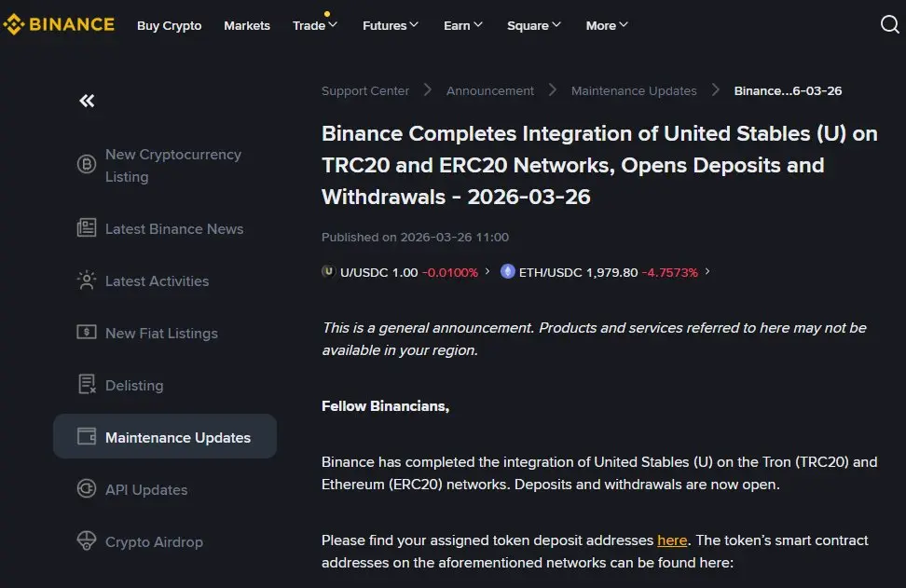This screenshot has width=906, height=588.
Task: Click paragraph 'Binance has completed the integration'
Action: tap(599, 473)
